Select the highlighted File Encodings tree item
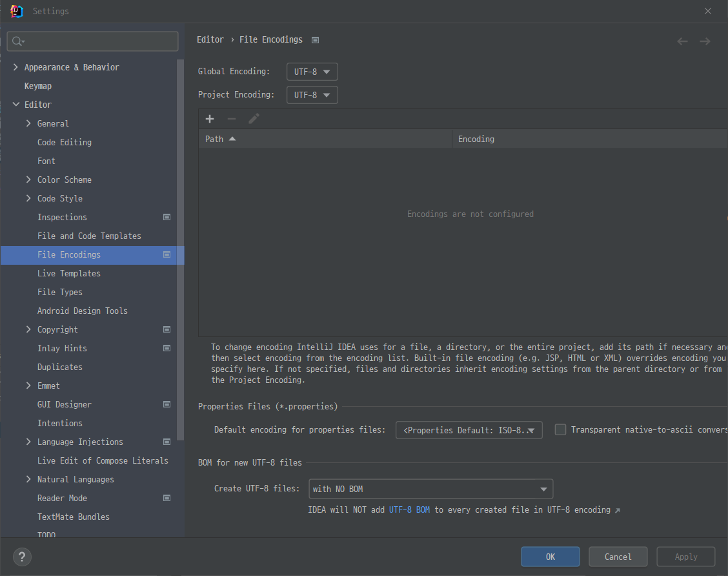 [92, 255]
